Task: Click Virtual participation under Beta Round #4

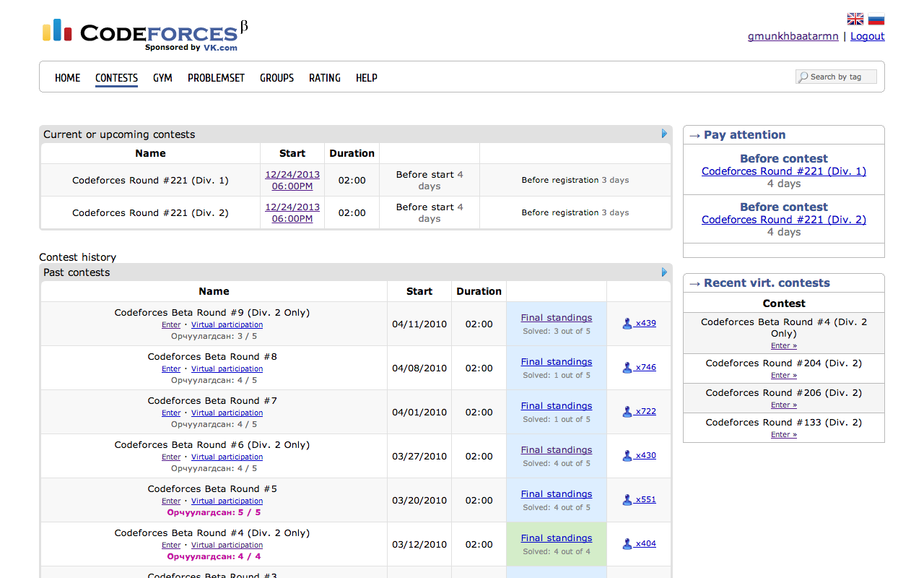Action: 227,545
